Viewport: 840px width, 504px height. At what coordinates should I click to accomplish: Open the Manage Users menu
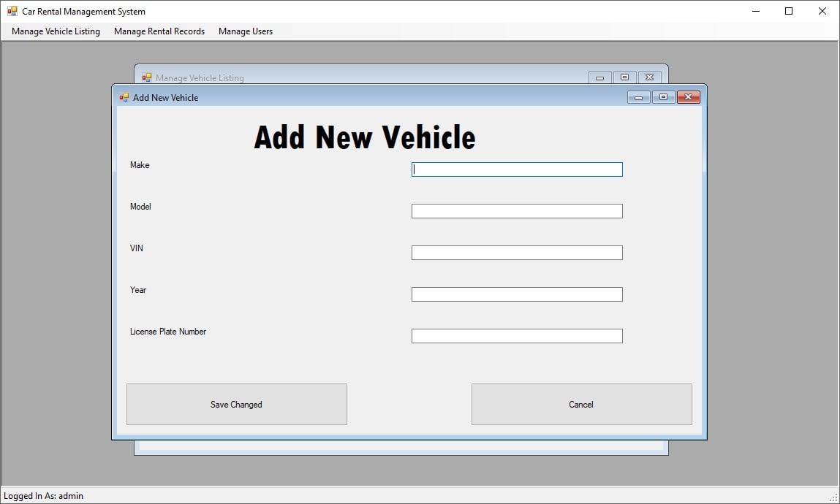[246, 31]
